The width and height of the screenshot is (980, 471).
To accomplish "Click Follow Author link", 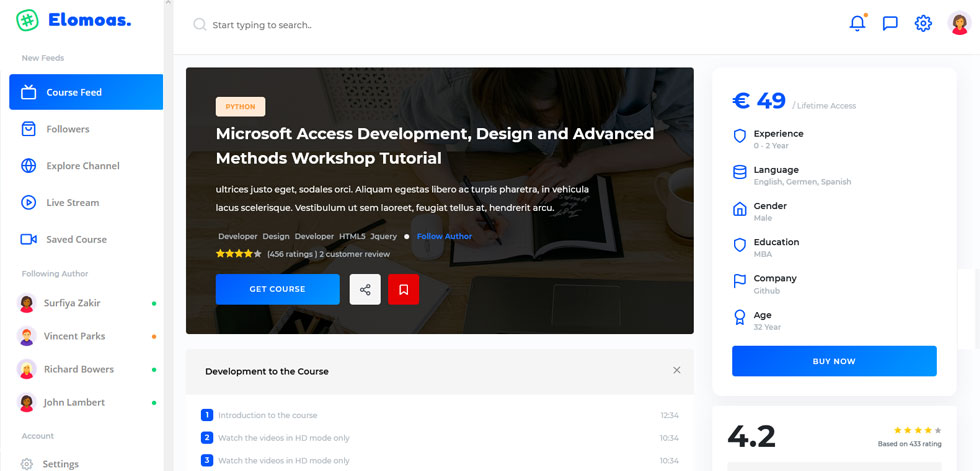I will click(444, 236).
